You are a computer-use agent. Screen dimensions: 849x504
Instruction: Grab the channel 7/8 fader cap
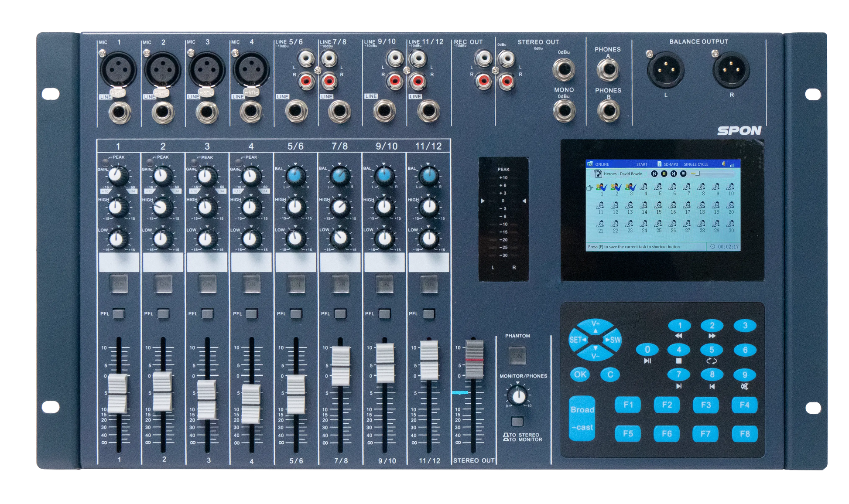[x=341, y=366]
